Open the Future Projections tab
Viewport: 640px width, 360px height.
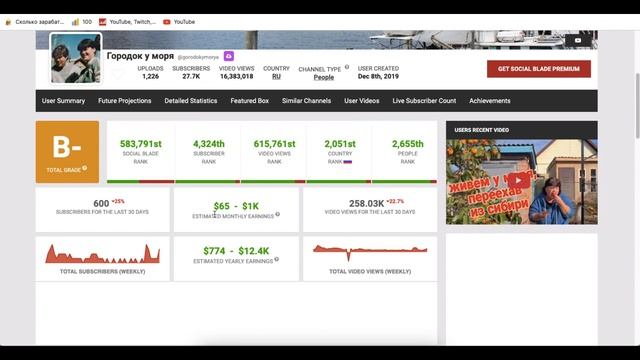(124, 101)
